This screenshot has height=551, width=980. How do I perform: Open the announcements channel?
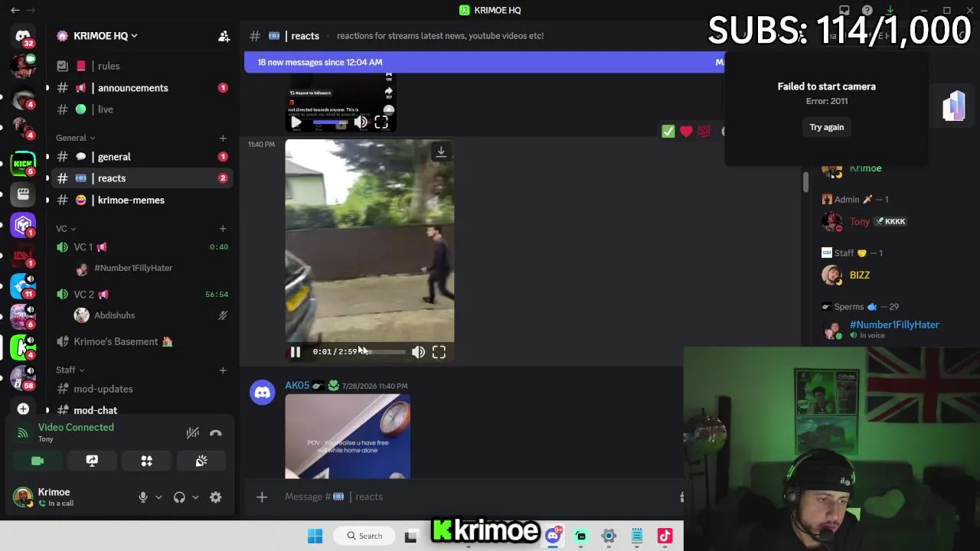pos(142,88)
